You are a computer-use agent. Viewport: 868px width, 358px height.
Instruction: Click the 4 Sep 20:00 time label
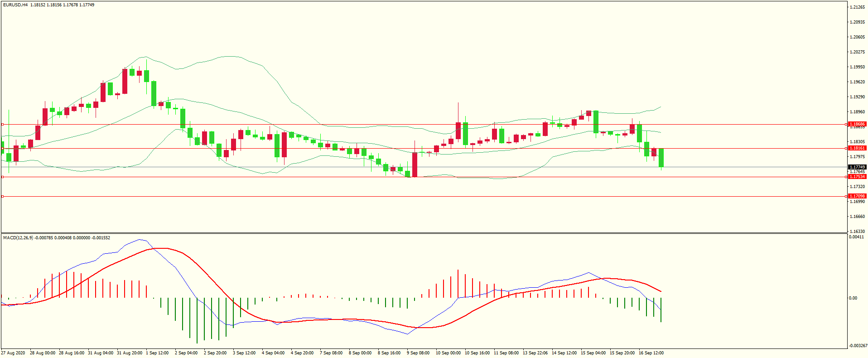pos(302,353)
